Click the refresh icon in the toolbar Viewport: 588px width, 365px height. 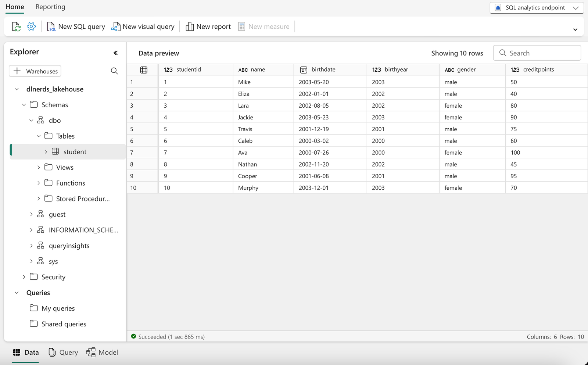(x=16, y=26)
